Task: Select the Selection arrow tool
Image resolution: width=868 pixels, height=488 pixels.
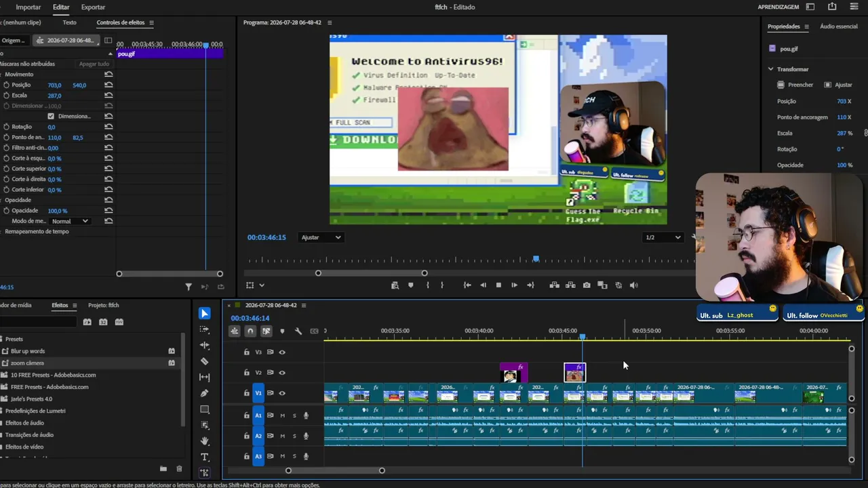Action: tap(205, 313)
